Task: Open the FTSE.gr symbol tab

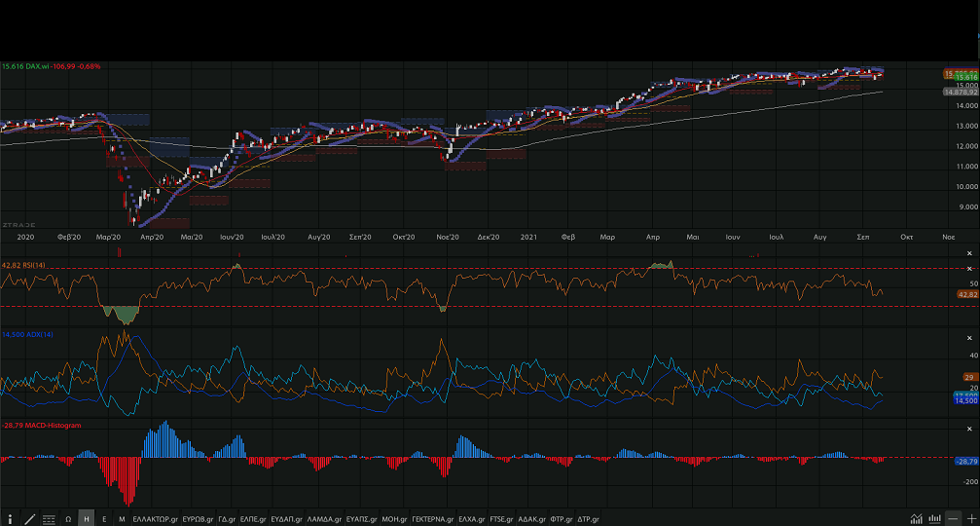Action: point(501,519)
